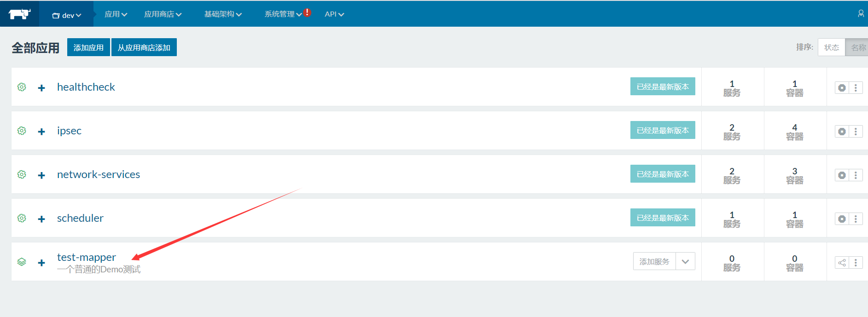Open the three-dot menu for ipsec stack
868x317 pixels.
point(856,132)
